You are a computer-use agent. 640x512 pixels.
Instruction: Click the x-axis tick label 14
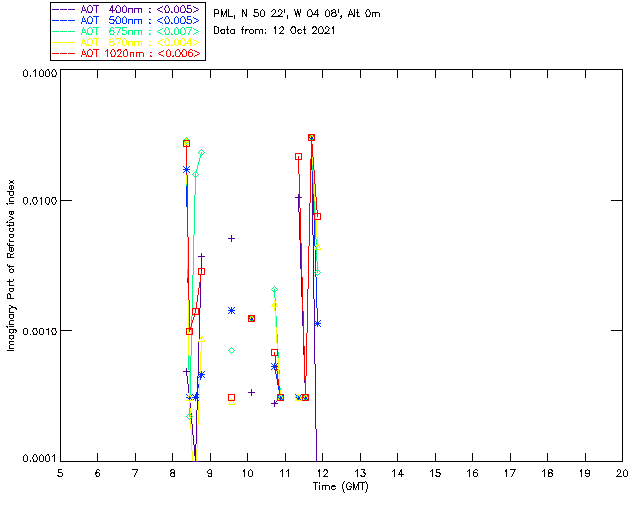[398, 473]
